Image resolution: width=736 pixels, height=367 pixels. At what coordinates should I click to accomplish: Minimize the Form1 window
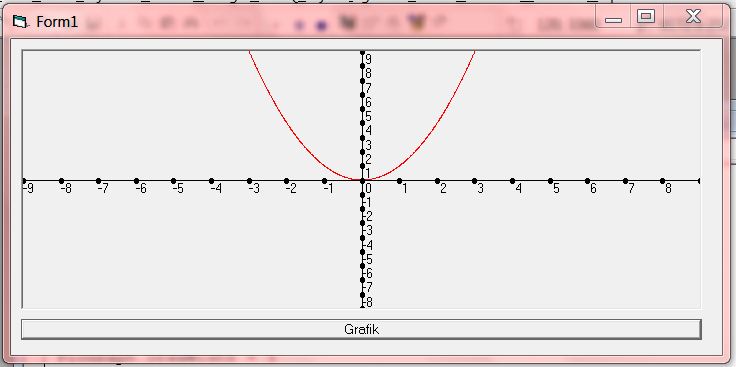613,18
